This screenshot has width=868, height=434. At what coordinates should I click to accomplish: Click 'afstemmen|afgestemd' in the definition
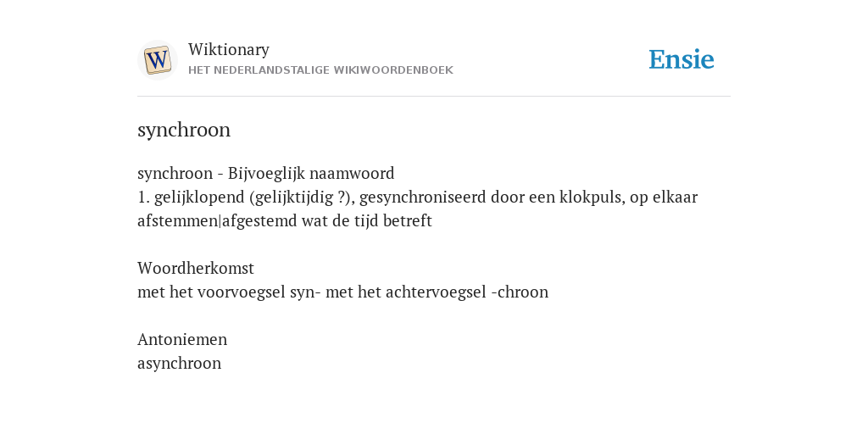[217, 221]
